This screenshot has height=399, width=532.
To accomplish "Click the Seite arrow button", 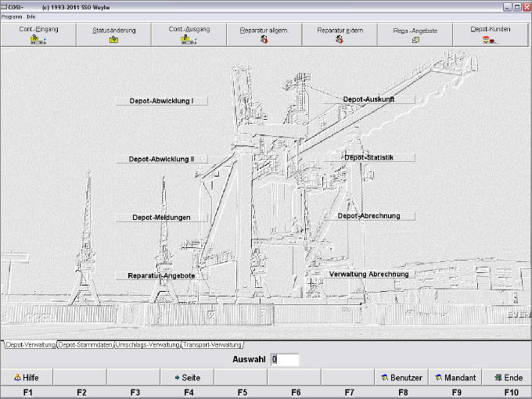I will coord(187,377).
